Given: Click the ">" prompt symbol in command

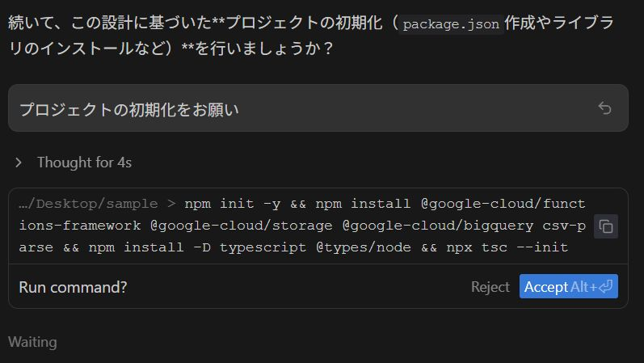Looking at the screenshot, I should (170, 204).
